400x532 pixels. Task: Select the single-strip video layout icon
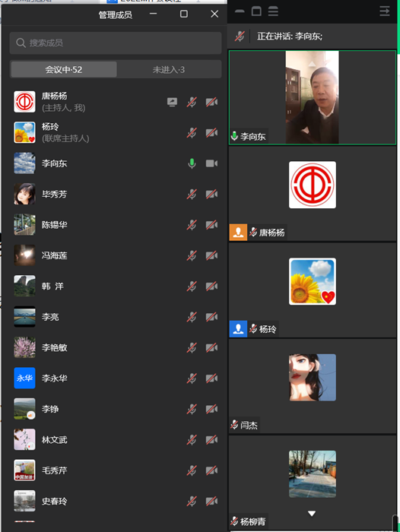[x=240, y=11]
